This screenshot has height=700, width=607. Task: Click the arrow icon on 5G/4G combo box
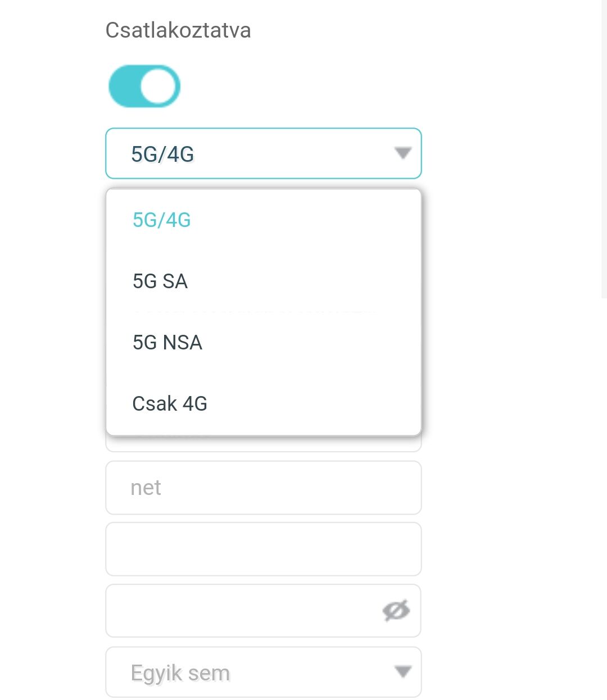tap(402, 153)
